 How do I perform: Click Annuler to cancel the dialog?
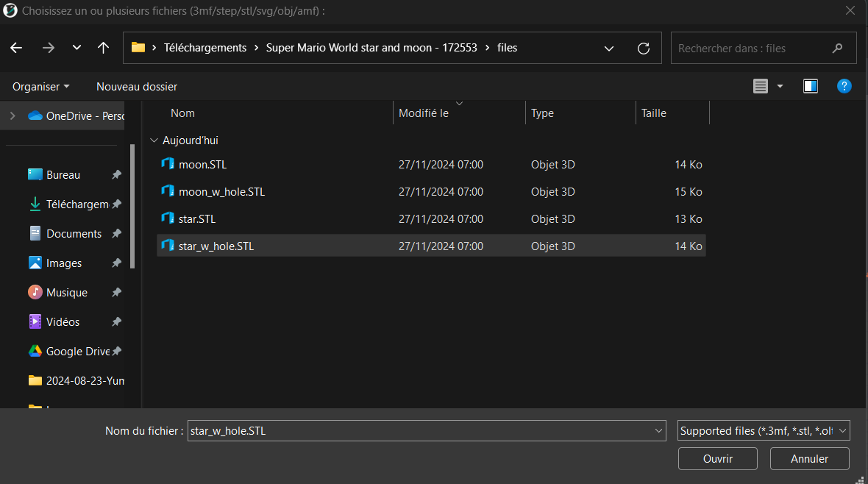[809, 458]
